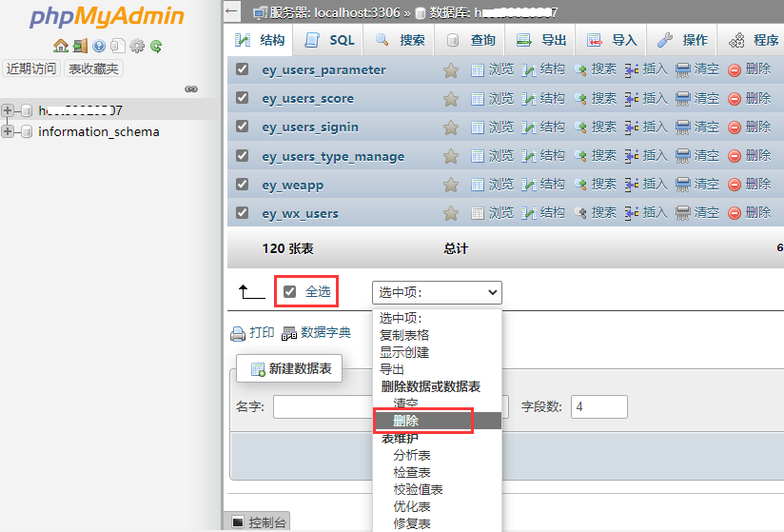
Task: Click the delete icon for ey_weapp row
Action: (x=734, y=185)
